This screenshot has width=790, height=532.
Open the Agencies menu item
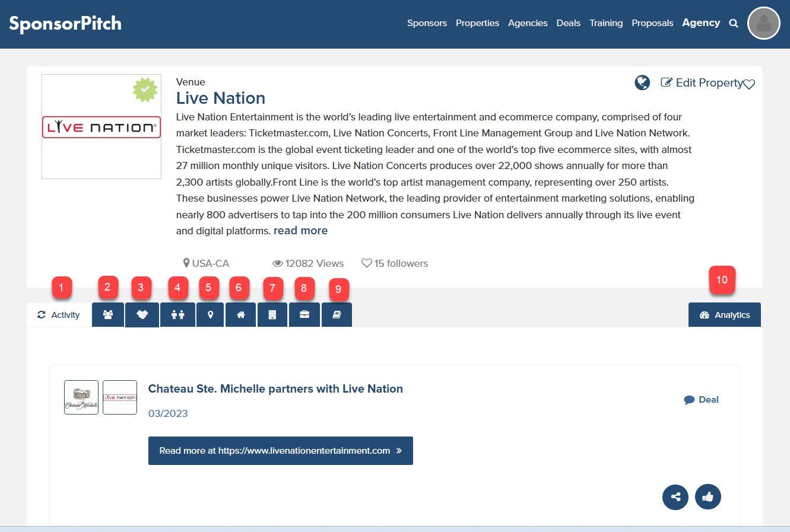[528, 23]
